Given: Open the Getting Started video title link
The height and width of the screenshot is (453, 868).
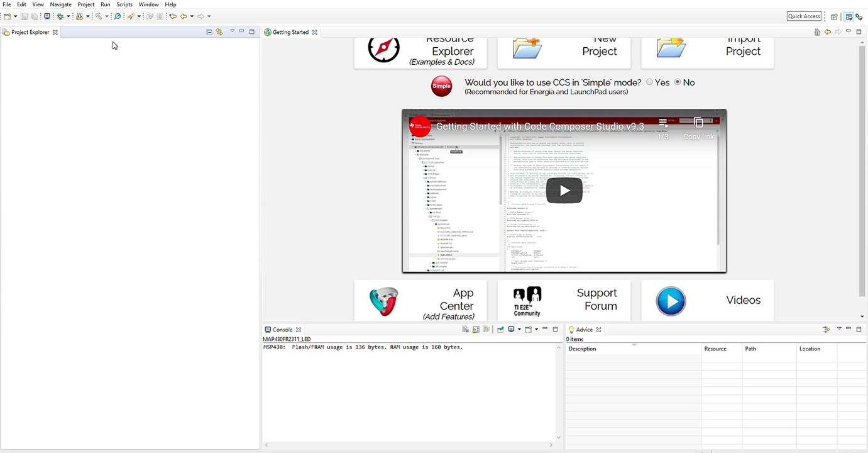Looking at the screenshot, I should coord(540,126).
